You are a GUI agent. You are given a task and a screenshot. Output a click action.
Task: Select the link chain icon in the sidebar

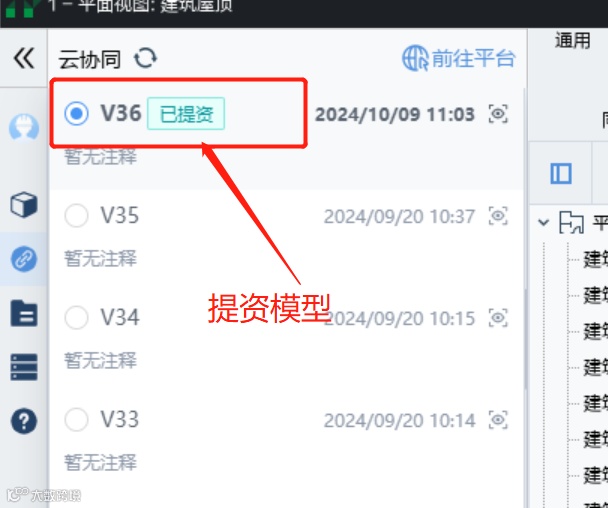(x=24, y=259)
